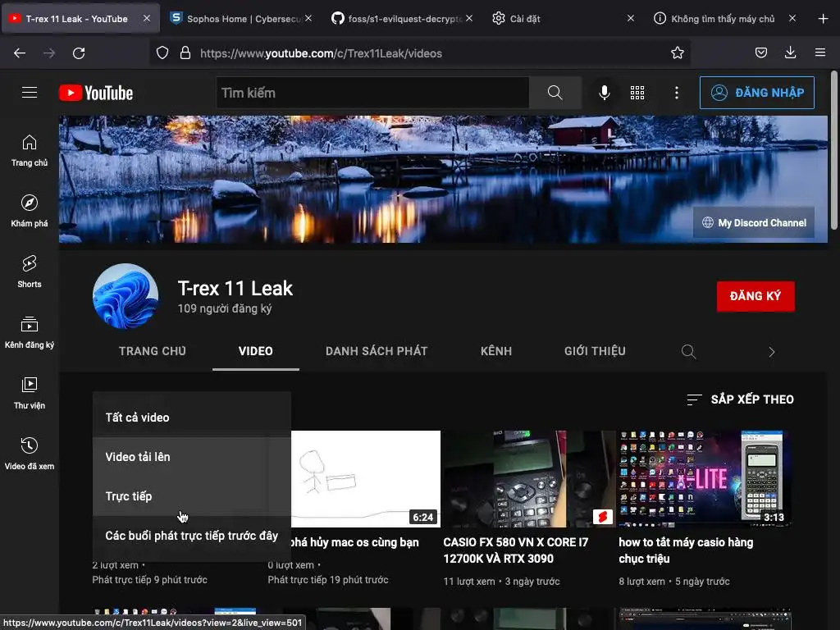Screen dimensions: 840x630
Task: Open how to tắt máy casio title
Action: tap(686, 550)
